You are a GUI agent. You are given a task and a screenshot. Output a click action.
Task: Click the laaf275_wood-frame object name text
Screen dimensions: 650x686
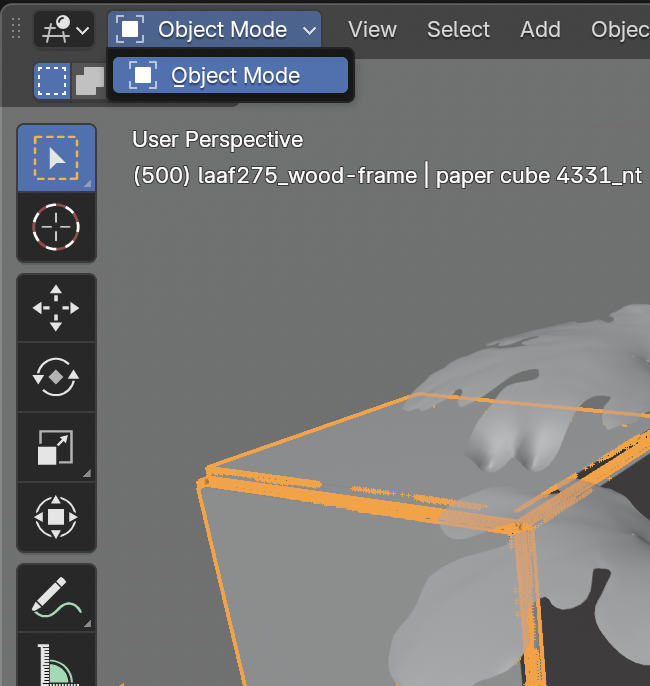[307, 176]
